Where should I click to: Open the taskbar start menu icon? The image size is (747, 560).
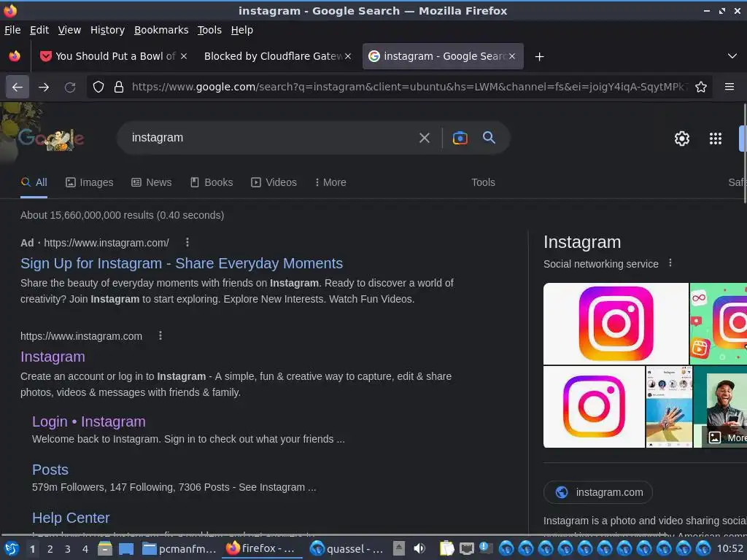tap(12, 549)
